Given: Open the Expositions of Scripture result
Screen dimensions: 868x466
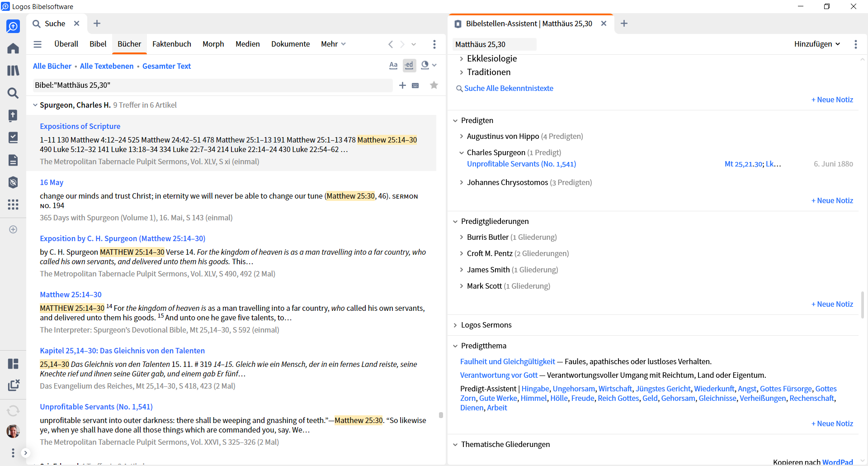Looking at the screenshot, I should (x=80, y=126).
